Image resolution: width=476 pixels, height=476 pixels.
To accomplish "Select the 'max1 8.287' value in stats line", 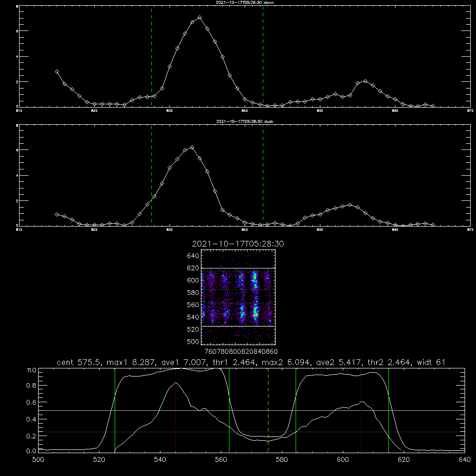I will pos(132,362).
